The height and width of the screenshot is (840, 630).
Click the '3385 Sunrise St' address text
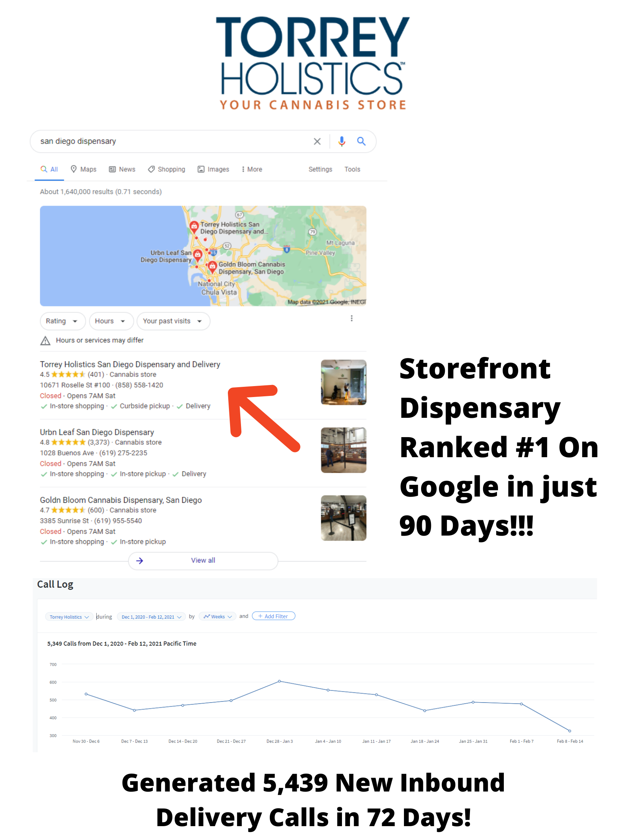pos(64,521)
